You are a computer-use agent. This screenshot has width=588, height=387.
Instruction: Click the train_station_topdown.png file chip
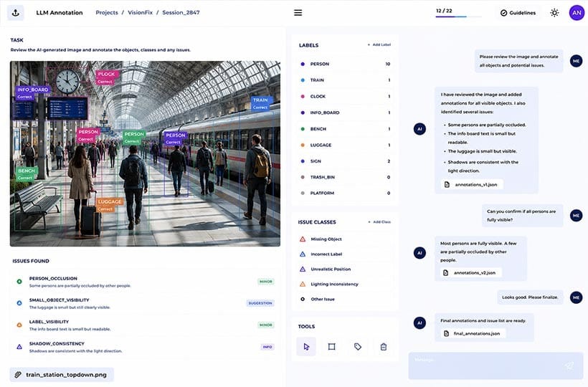(x=62, y=375)
